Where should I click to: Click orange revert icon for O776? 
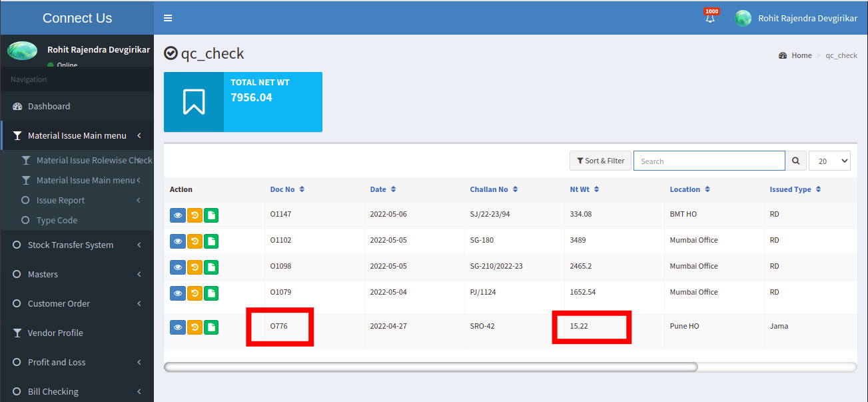[195, 327]
